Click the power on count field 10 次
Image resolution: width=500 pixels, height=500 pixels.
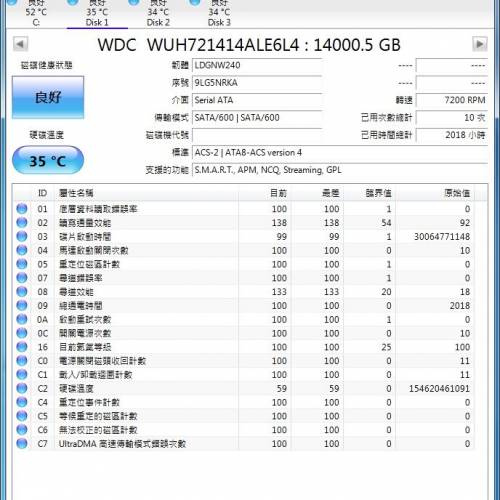tap(452, 118)
